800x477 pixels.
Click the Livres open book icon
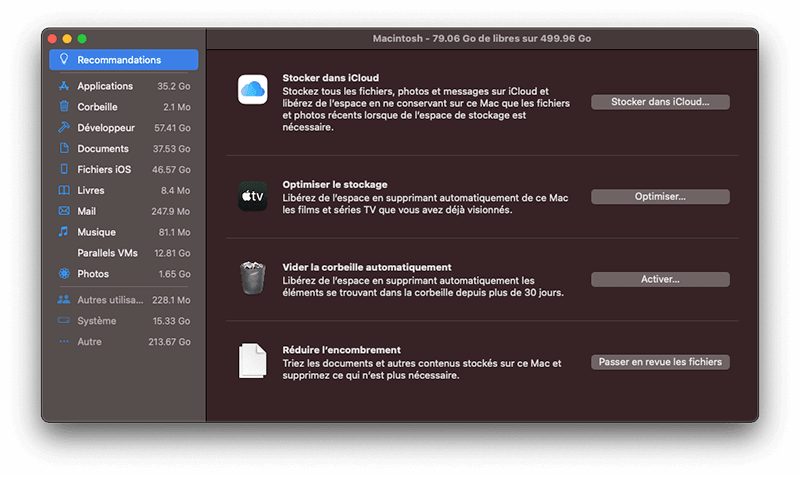click(x=64, y=190)
